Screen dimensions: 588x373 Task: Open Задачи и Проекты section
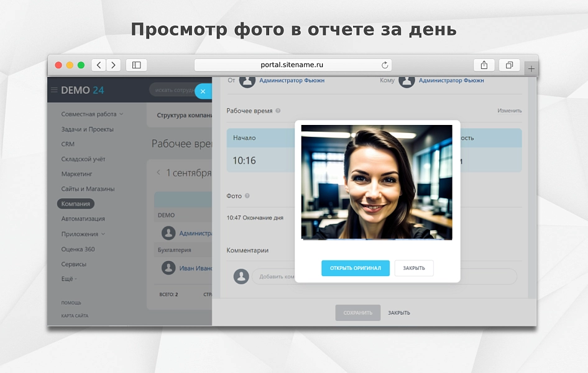tap(88, 129)
